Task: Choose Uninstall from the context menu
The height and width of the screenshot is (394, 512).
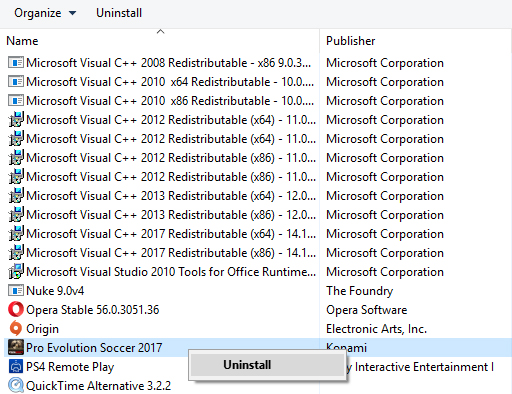Action: (x=267, y=365)
